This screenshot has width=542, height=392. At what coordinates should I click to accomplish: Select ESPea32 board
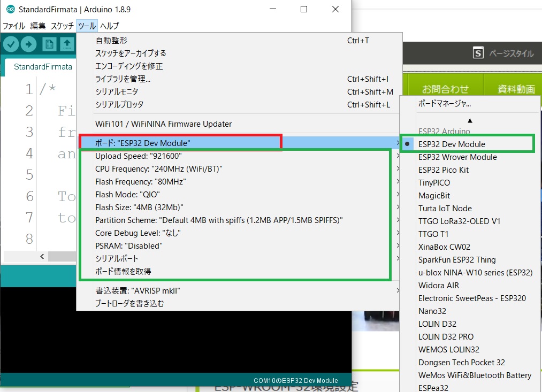pos(470,387)
